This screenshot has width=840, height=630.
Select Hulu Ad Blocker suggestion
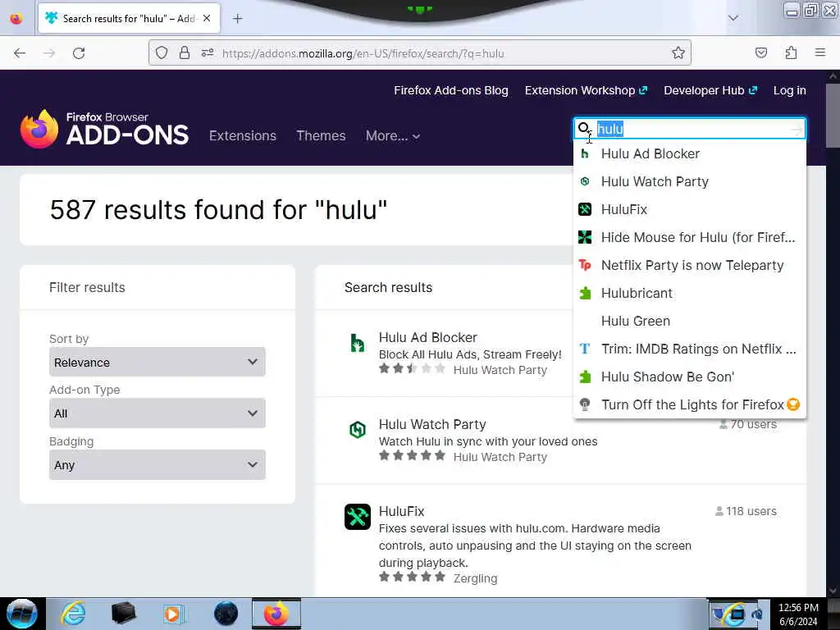point(689,153)
